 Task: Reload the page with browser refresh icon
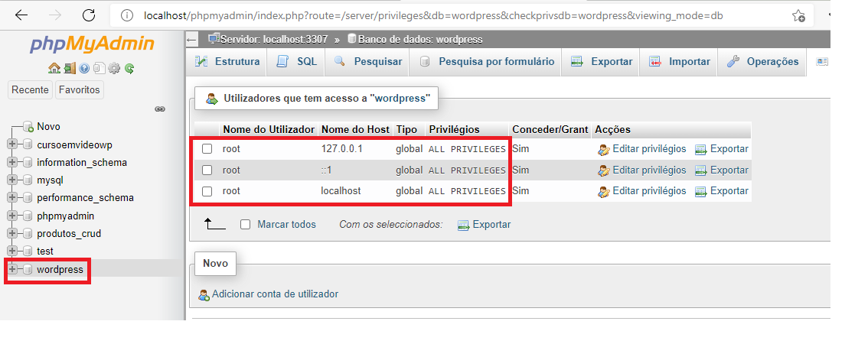[x=89, y=15]
